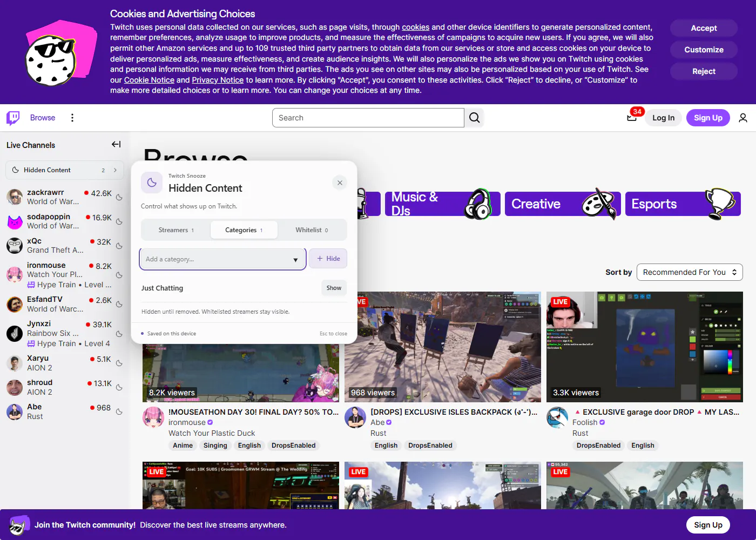Click the sodapoppin sidebar avatar

(x=15, y=221)
